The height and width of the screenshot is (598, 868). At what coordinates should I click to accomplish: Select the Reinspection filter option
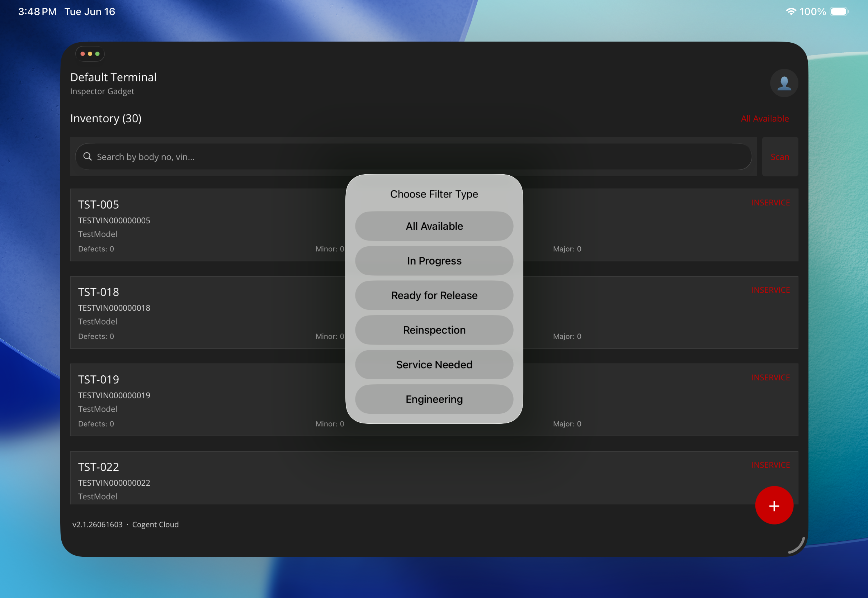coord(434,330)
